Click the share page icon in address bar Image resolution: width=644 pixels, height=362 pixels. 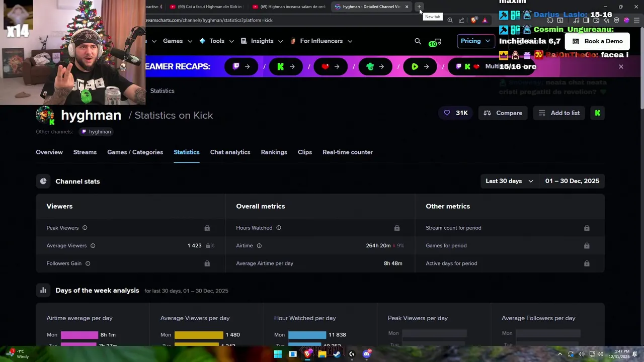(x=461, y=20)
